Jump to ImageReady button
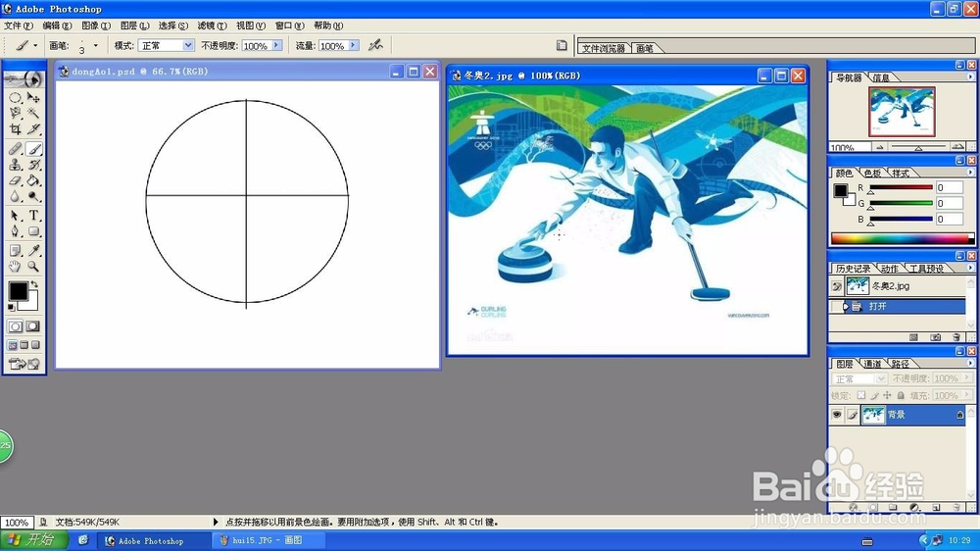The width and height of the screenshot is (980, 551). pos(24,364)
